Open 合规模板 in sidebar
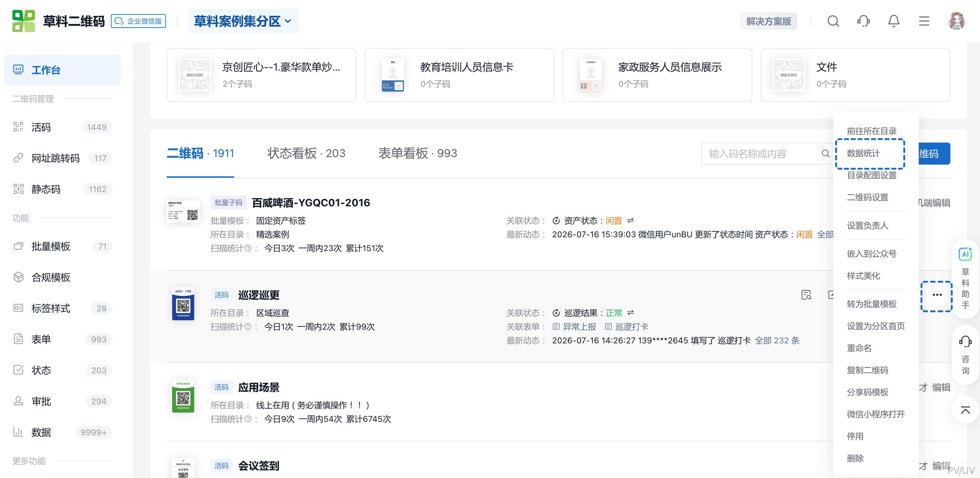Image resolution: width=980 pixels, height=478 pixels. pyautogui.click(x=62, y=277)
